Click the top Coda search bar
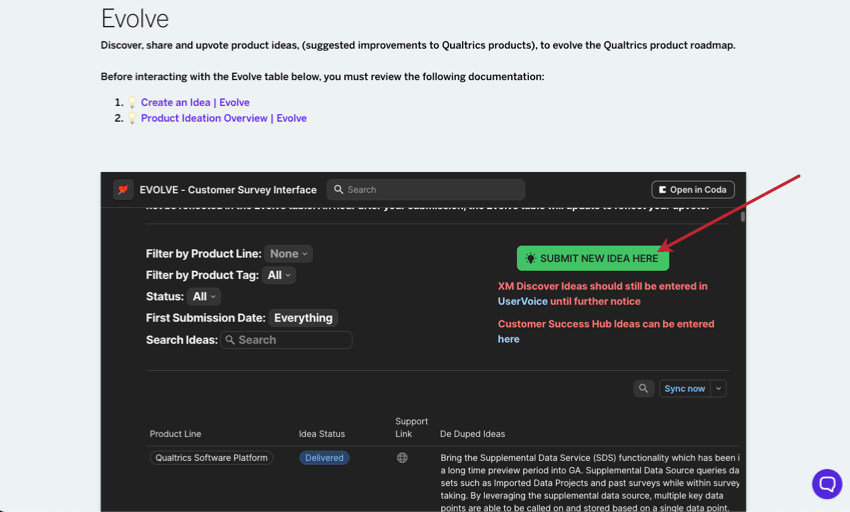 (426, 189)
